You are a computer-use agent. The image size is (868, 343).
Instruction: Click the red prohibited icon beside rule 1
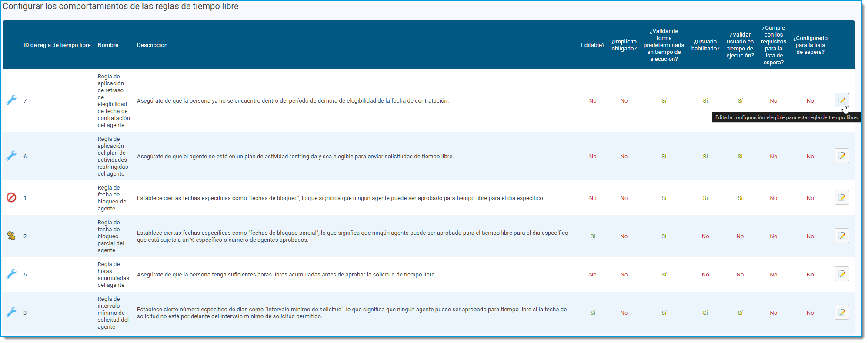(11, 198)
